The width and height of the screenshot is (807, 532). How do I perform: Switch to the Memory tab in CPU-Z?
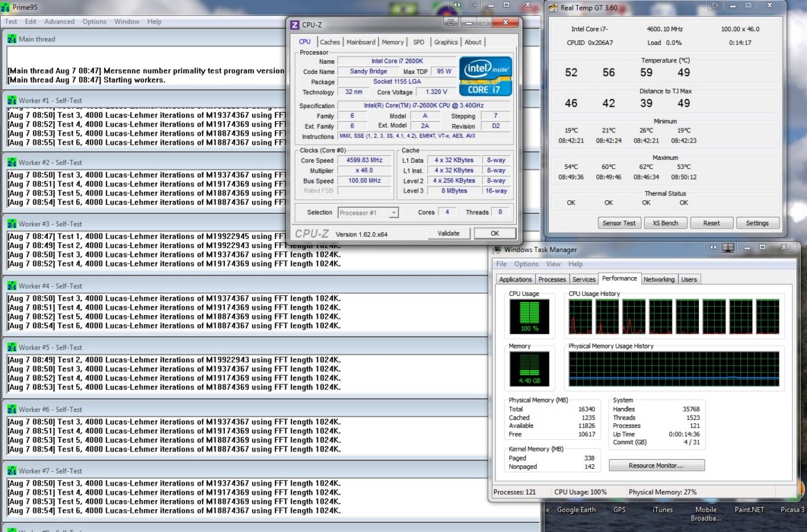[393, 42]
